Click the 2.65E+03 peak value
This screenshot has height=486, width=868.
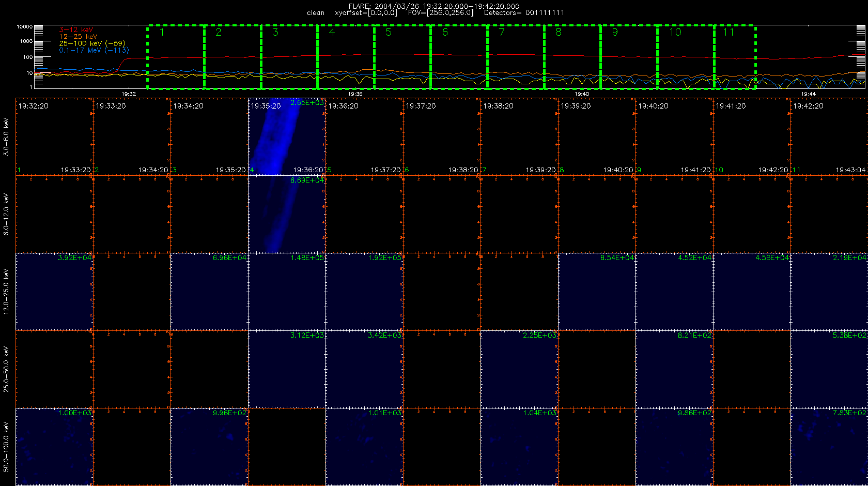pyautogui.click(x=307, y=103)
